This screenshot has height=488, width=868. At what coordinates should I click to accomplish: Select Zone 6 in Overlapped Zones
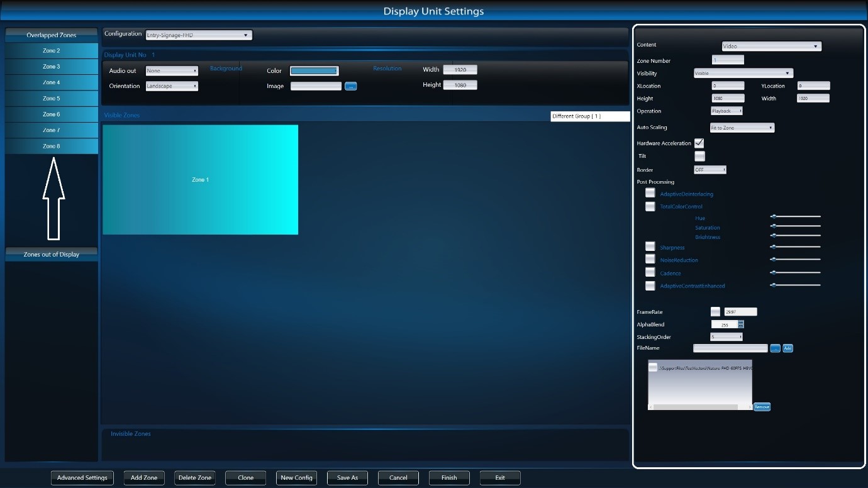[x=52, y=114]
